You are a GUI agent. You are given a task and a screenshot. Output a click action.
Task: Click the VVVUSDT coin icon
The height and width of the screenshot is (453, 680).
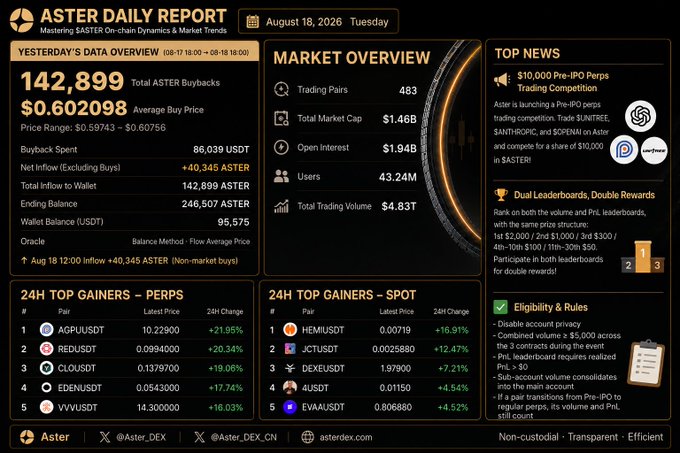(x=46, y=407)
